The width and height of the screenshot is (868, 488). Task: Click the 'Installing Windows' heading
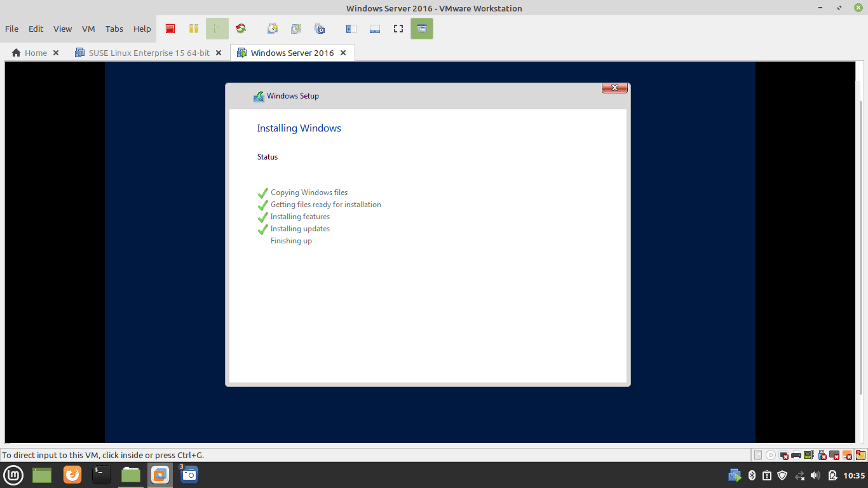click(299, 128)
